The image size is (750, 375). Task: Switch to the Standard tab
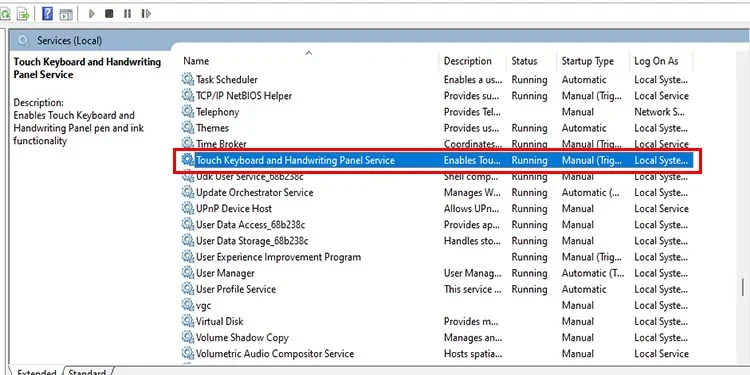(x=87, y=372)
